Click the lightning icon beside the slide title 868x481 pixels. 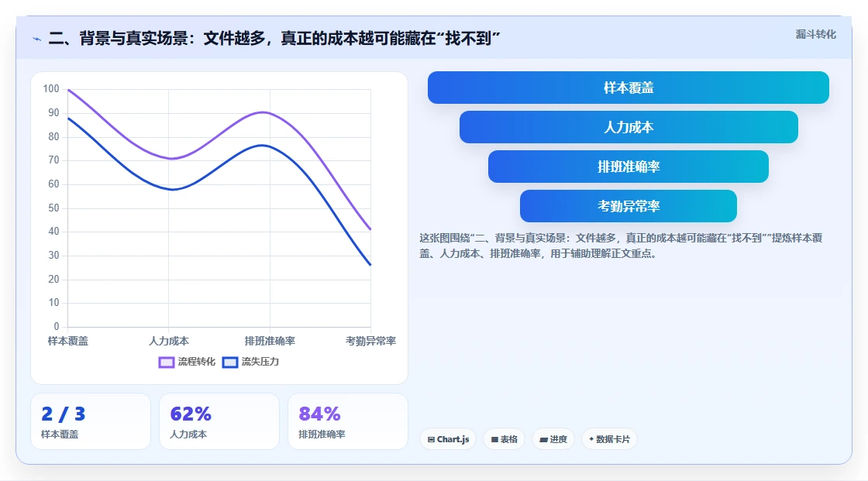click(x=37, y=39)
